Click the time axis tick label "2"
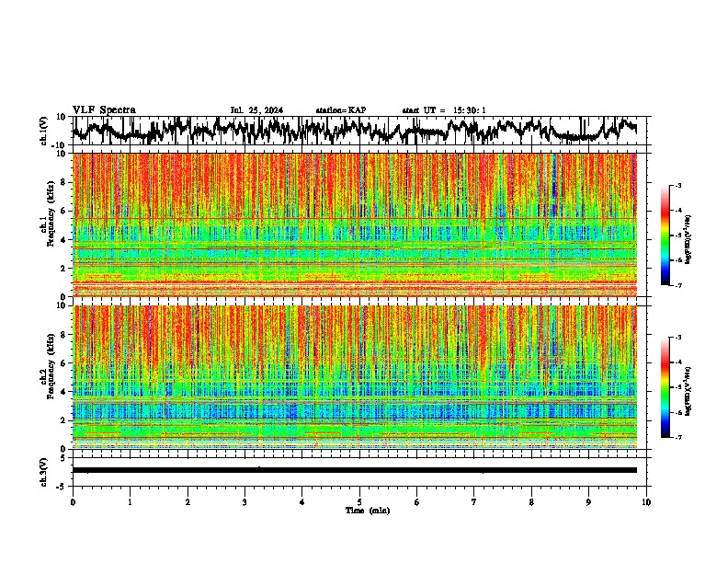Viewport: 728px width, 563px height. click(x=188, y=502)
